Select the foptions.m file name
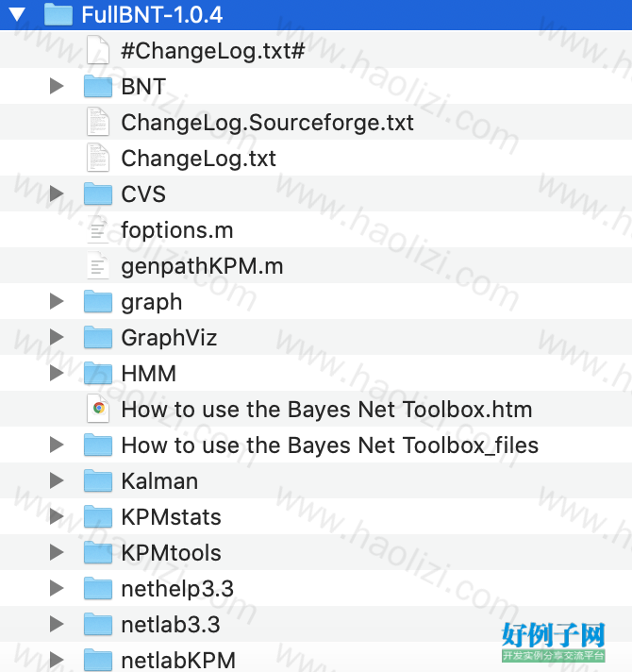The image size is (632, 672). (177, 230)
